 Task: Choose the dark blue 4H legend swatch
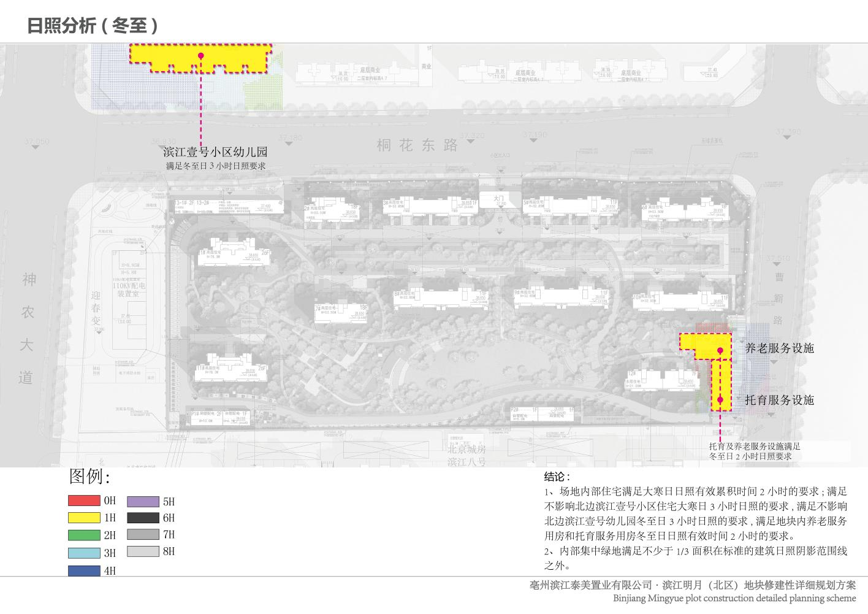84,570
